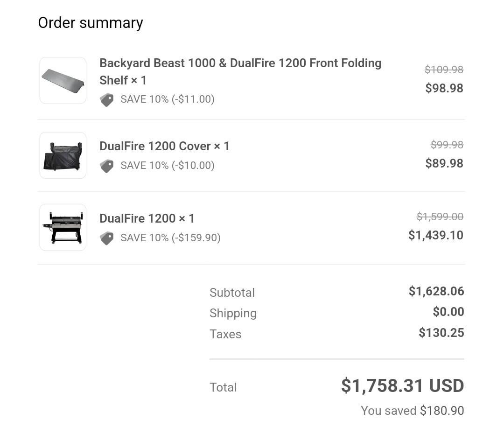Click the Front Folding Shelf product thumbnail
Image resolution: width=504 pixels, height=434 pixels.
[x=63, y=80]
